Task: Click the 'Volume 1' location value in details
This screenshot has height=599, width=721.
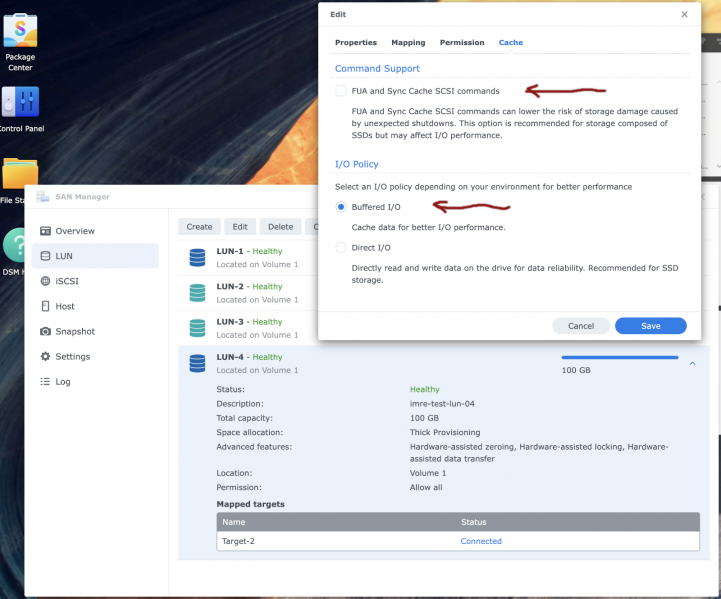Action: [428, 473]
